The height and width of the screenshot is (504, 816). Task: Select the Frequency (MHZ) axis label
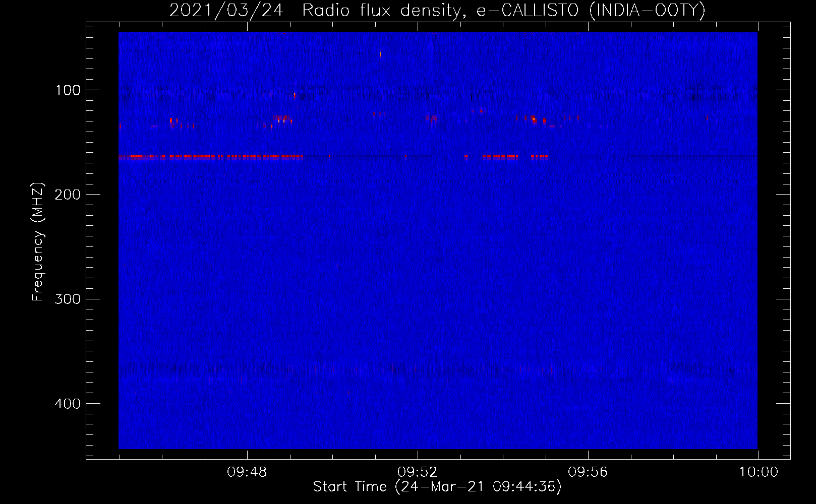(38, 242)
